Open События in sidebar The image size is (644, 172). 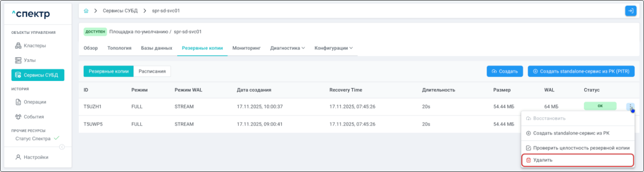(33, 117)
